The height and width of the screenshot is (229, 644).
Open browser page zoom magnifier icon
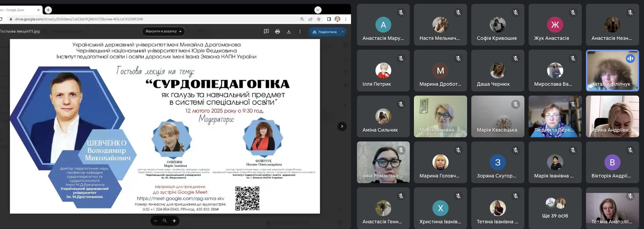[302, 19]
